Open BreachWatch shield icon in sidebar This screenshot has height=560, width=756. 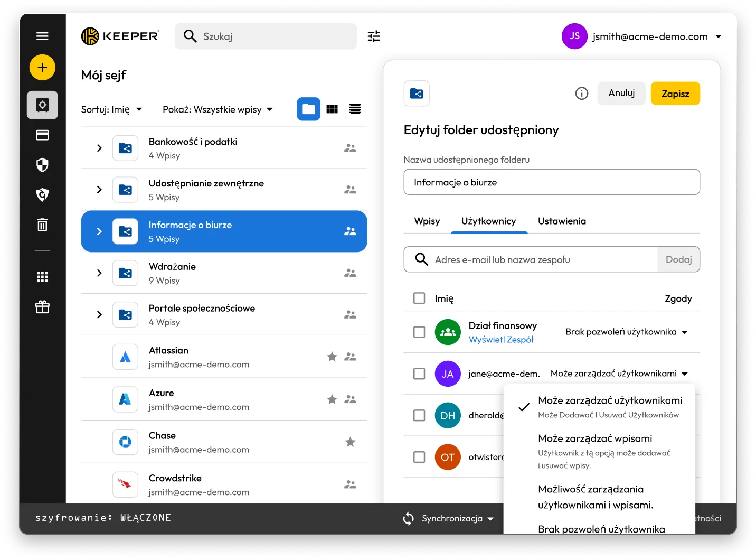42,195
